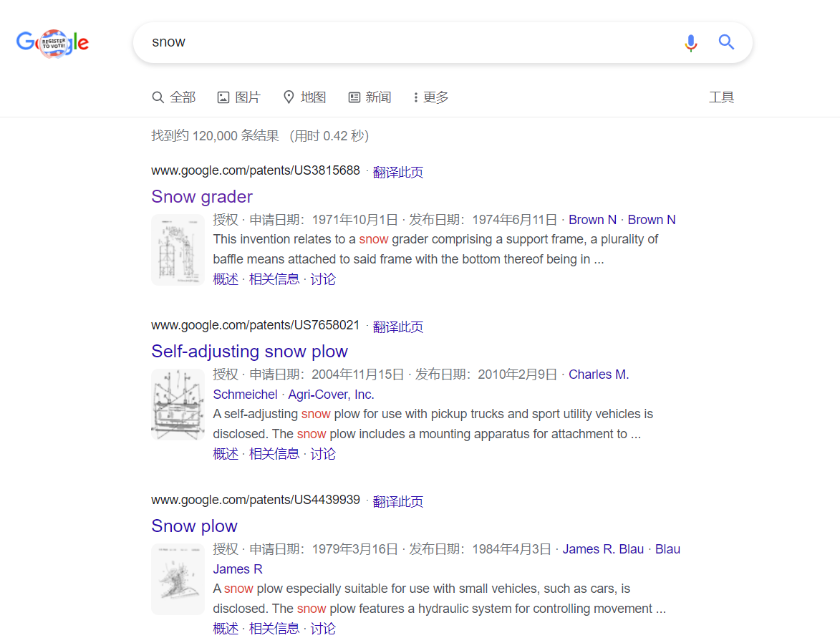Click Self-adjusting snow plow drawing thumbnail
Viewport: 840px width, 643px height.
pos(178,405)
